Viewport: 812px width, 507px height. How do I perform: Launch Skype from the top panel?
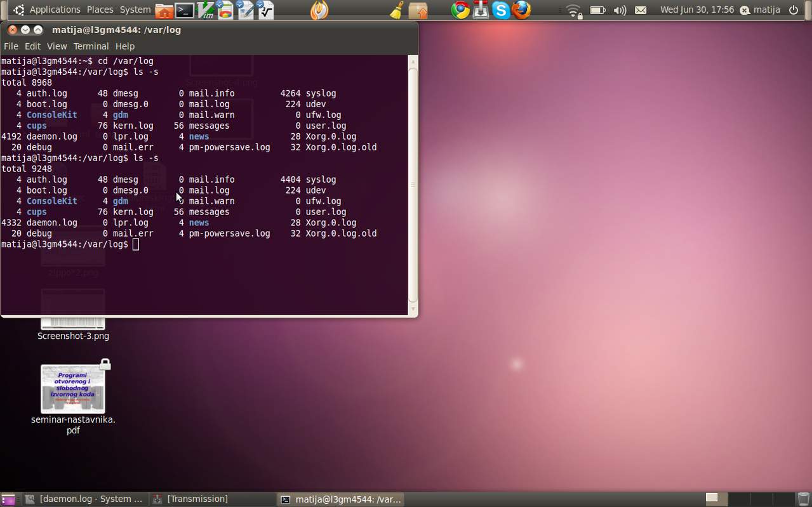(x=501, y=10)
